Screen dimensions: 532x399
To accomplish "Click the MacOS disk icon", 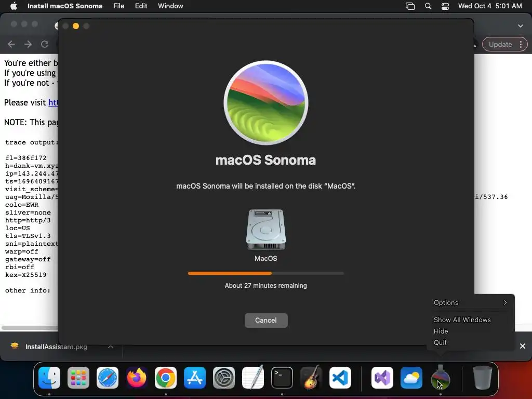I will pos(265,230).
